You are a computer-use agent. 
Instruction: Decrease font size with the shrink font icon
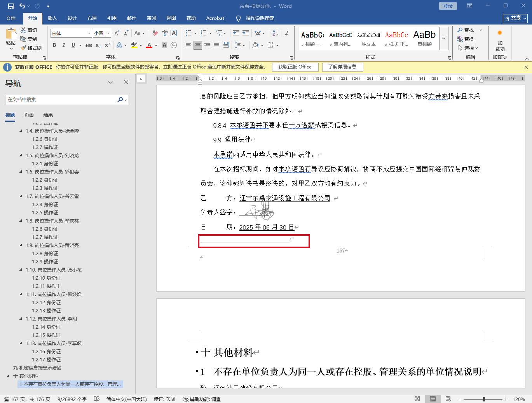click(126, 33)
